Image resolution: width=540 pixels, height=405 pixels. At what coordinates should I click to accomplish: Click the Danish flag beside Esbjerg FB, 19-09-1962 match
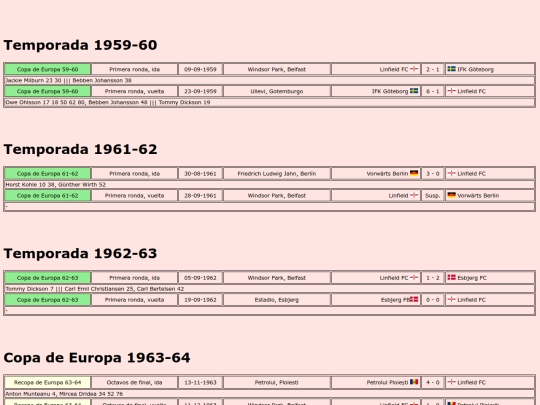pos(414,299)
